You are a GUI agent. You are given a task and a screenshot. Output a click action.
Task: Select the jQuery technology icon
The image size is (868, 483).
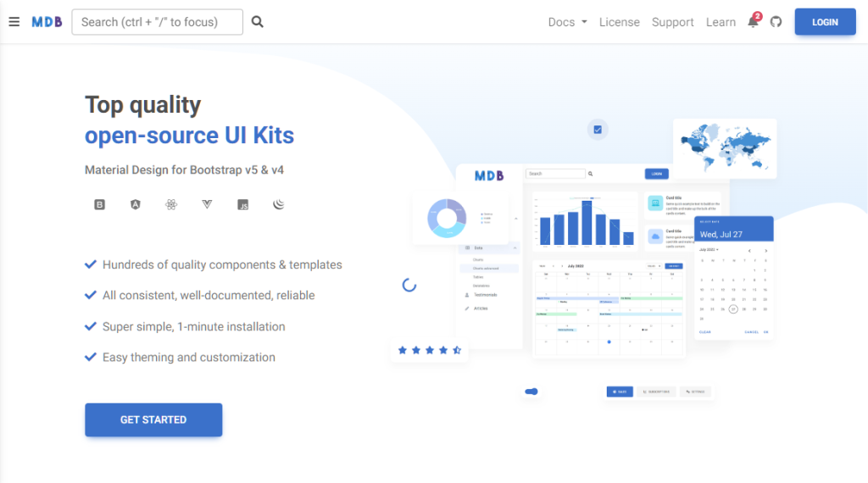pyautogui.click(x=278, y=205)
